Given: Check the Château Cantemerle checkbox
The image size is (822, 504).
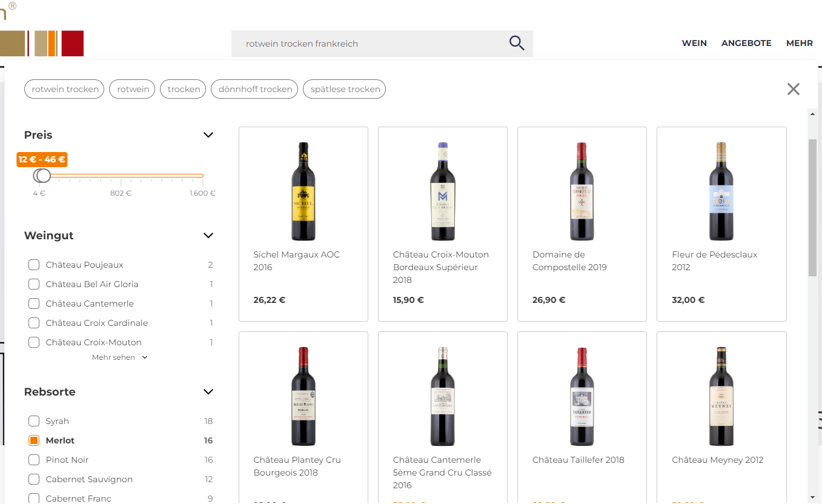Looking at the screenshot, I should click(34, 303).
